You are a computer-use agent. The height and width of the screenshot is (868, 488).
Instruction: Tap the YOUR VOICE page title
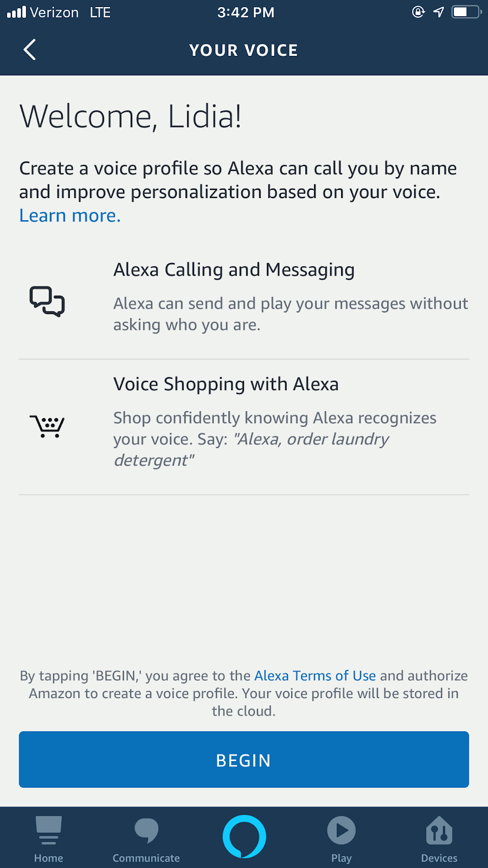[x=243, y=50]
